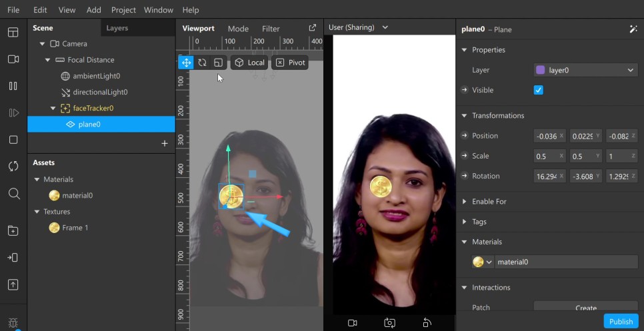Open the View menu
This screenshot has height=331, width=644.
(67, 10)
